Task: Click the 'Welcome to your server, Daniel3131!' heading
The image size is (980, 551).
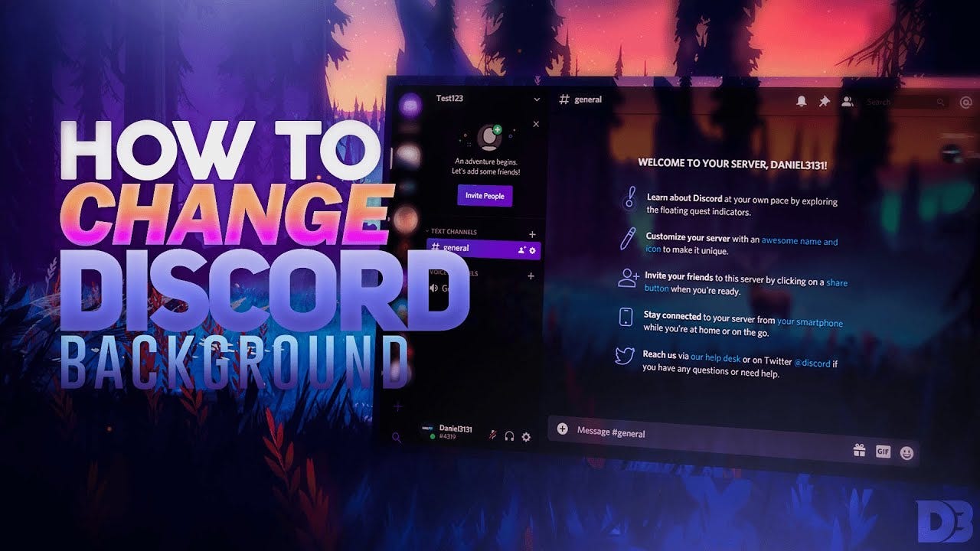Action: coord(733,164)
